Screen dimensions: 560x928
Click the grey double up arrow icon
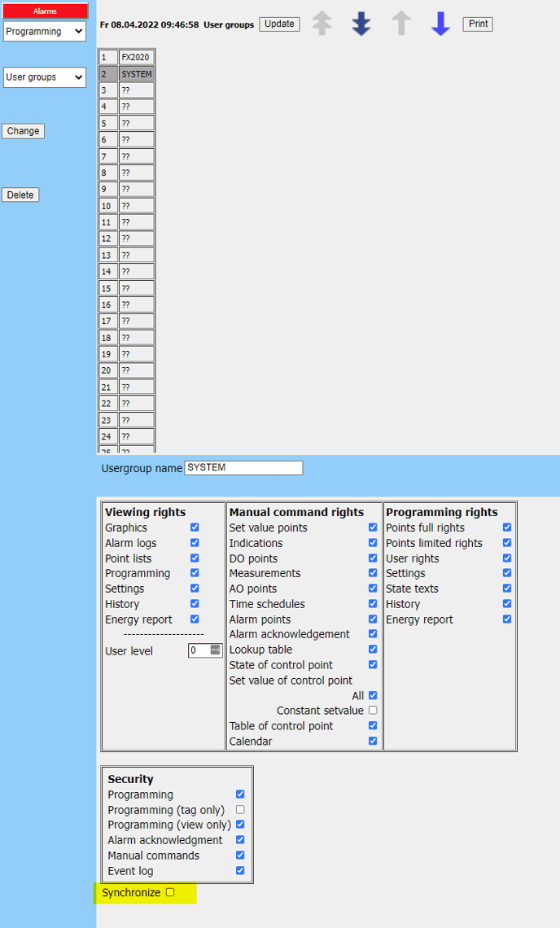point(322,24)
